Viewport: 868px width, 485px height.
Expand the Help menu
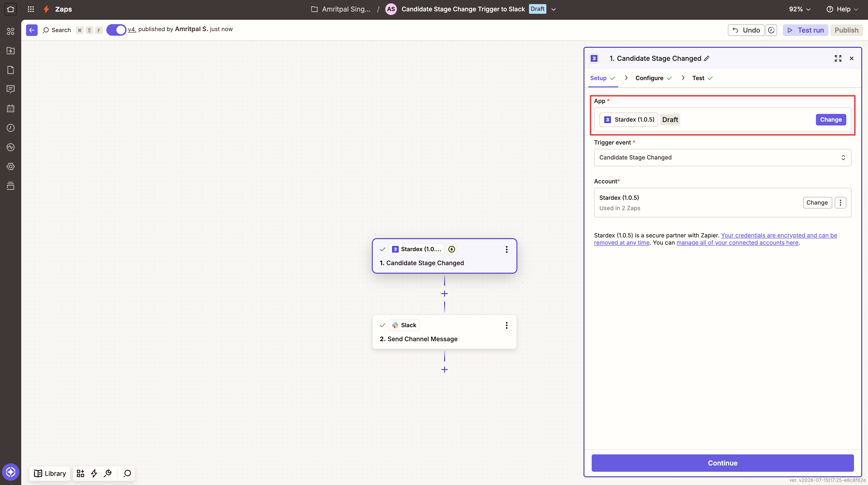pyautogui.click(x=842, y=9)
